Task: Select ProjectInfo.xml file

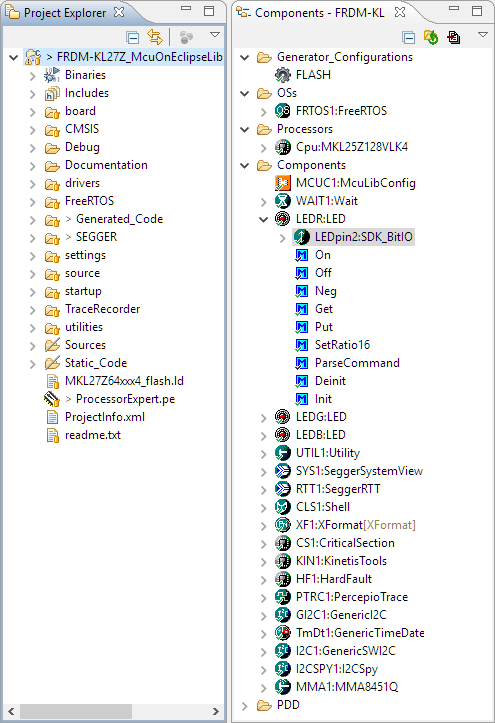Action: (105, 417)
